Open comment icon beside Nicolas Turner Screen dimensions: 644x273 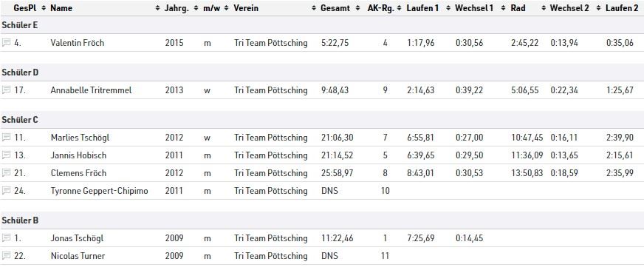(6, 255)
